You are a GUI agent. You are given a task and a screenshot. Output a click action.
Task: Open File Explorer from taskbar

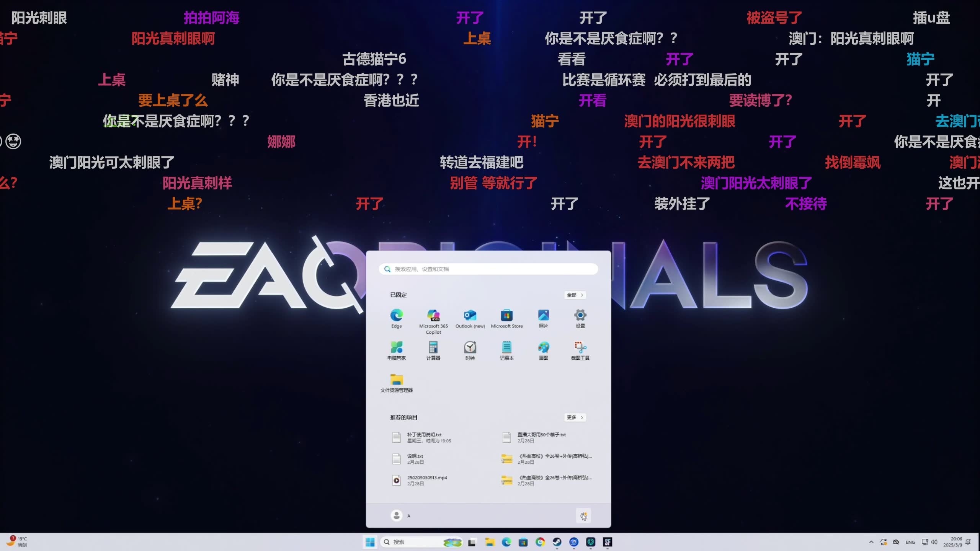(489, 542)
